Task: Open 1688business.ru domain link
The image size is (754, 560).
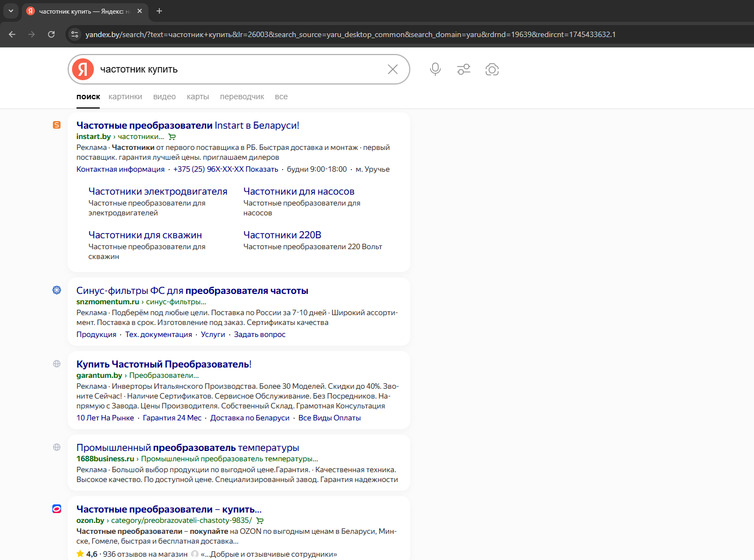Action: [x=105, y=459]
